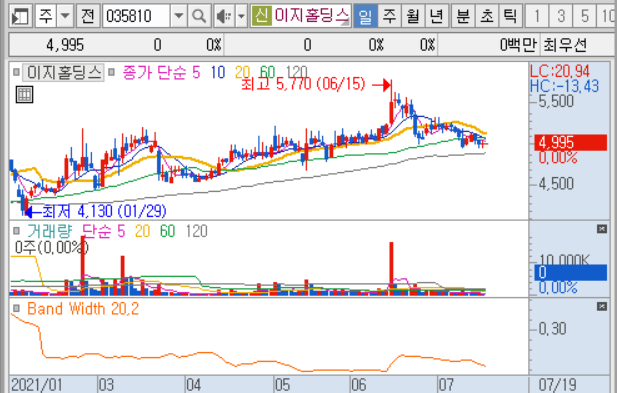
Task: Select interval button 5
Action: [x=585, y=16]
